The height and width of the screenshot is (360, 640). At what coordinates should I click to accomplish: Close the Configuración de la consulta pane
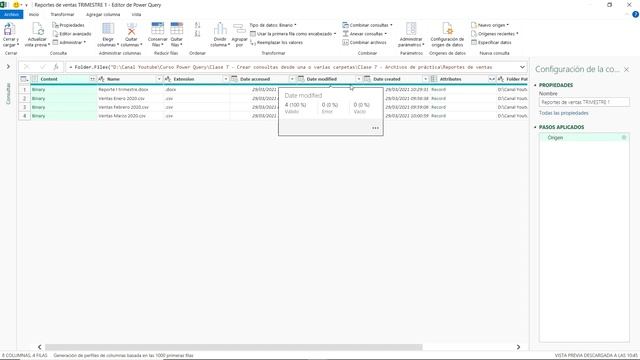click(627, 70)
